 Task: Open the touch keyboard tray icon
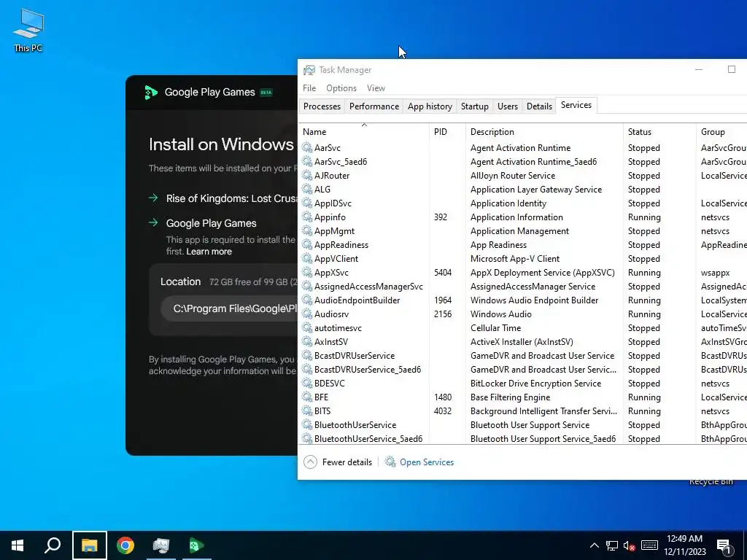pos(649,545)
